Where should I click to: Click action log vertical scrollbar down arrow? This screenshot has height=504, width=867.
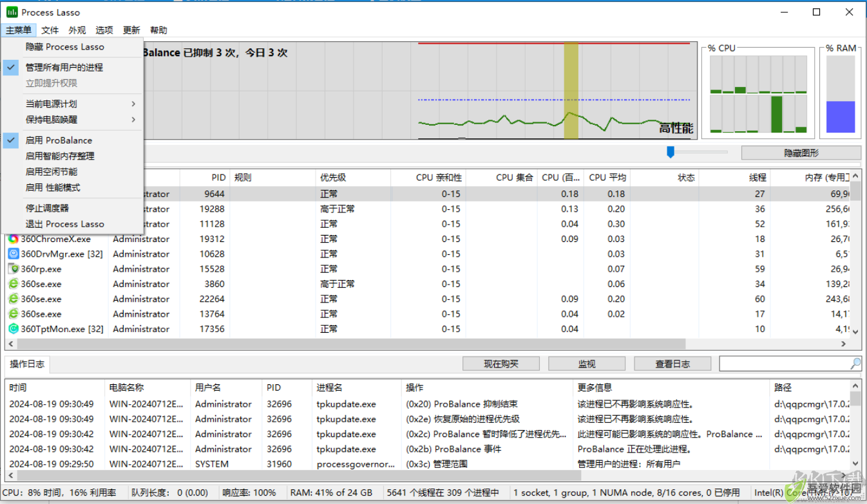click(855, 463)
